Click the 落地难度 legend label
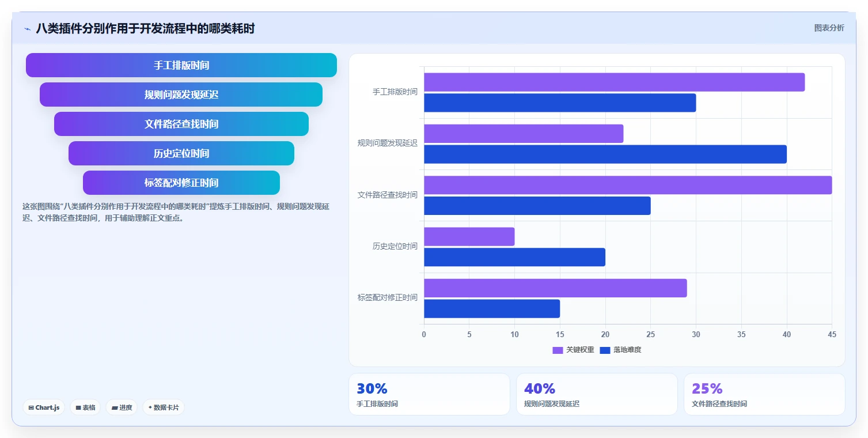 coord(627,350)
